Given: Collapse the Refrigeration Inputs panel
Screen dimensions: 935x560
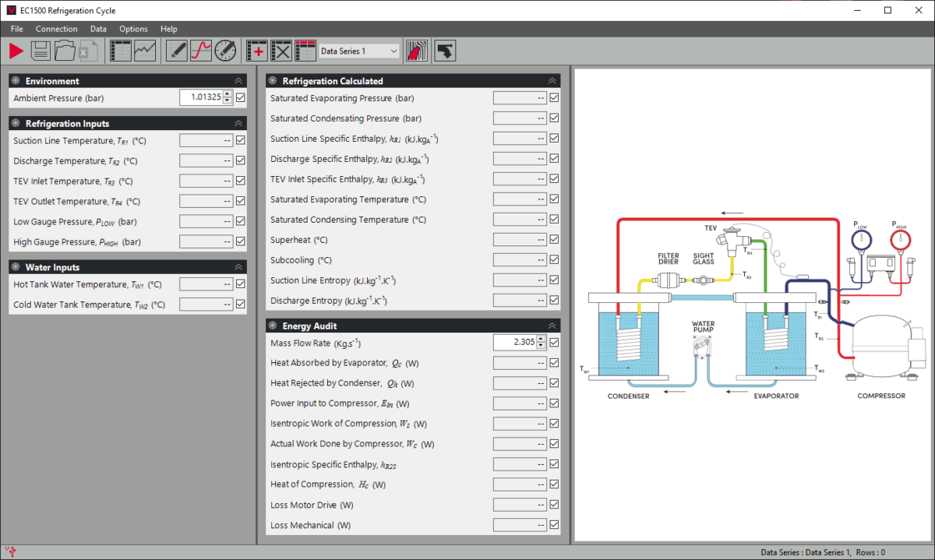Looking at the screenshot, I should click(238, 123).
